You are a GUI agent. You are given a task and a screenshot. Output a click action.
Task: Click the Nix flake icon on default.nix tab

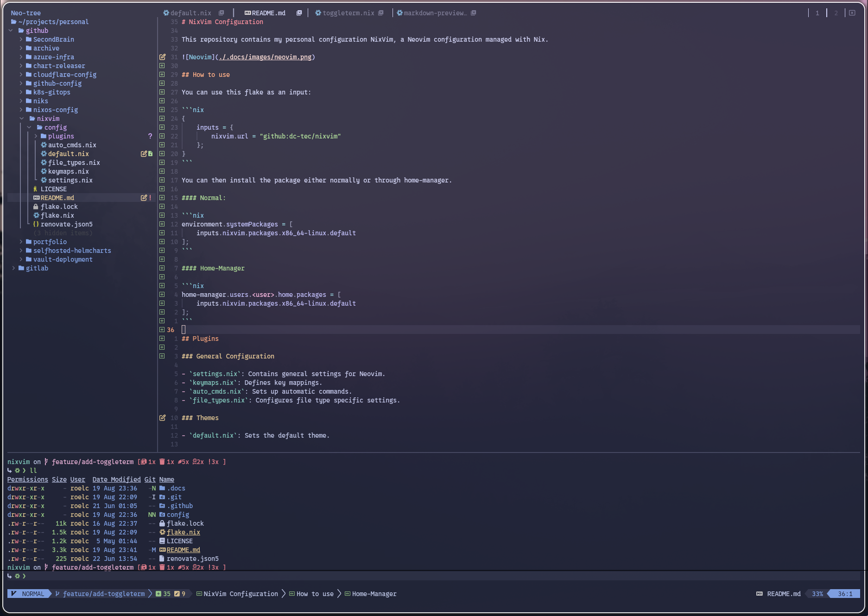point(165,13)
